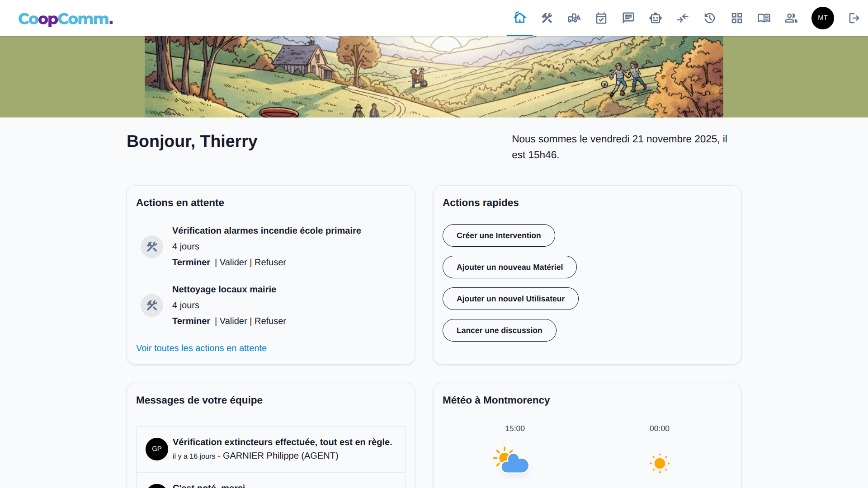Click Refuser for Vérification alarmes incendie
This screenshot has width=868, height=488.
click(x=270, y=262)
